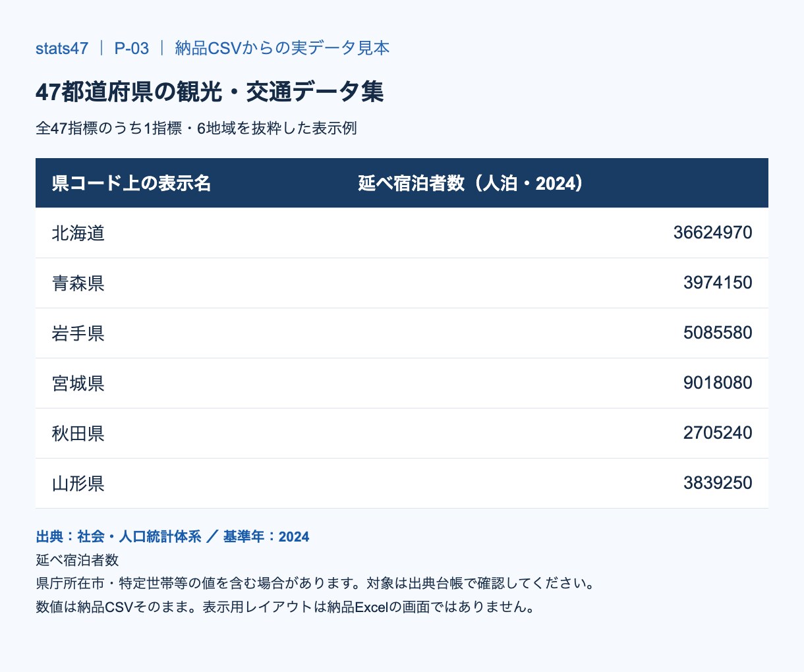Image resolution: width=804 pixels, height=672 pixels.
Task: Select the value 9018080
Action: (x=718, y=383)
